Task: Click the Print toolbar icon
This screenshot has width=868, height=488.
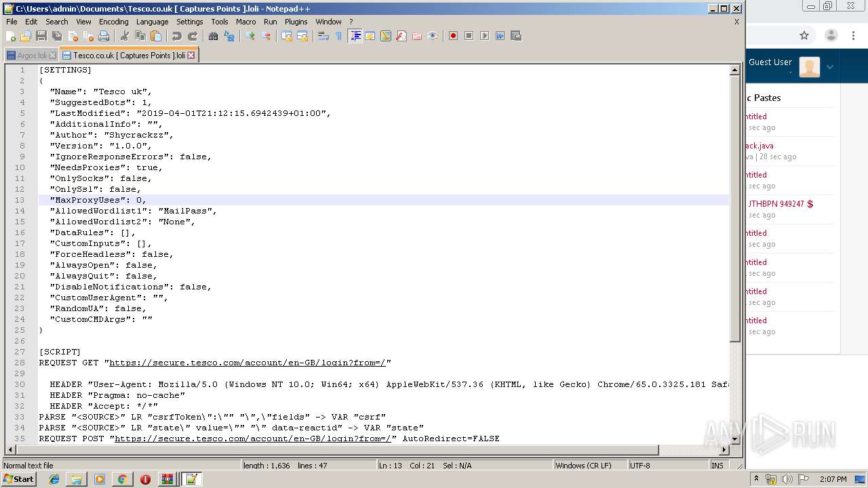Action: coord(104,36)
